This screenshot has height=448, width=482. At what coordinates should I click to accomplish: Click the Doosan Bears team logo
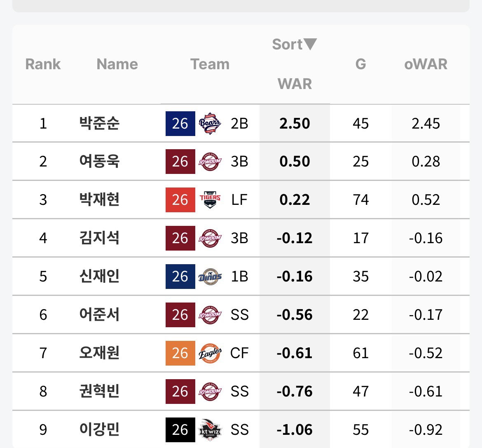pyautogui.click(x=210, y=124)
